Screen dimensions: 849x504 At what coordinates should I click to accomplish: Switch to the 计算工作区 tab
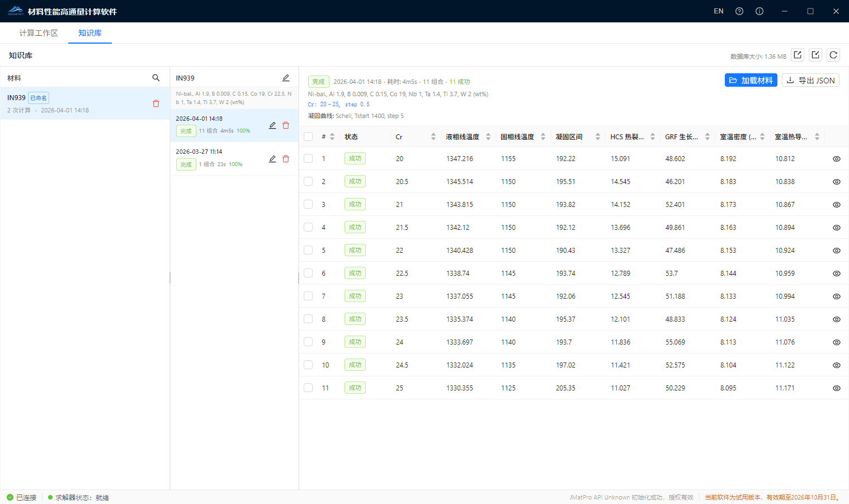point(39,33)
